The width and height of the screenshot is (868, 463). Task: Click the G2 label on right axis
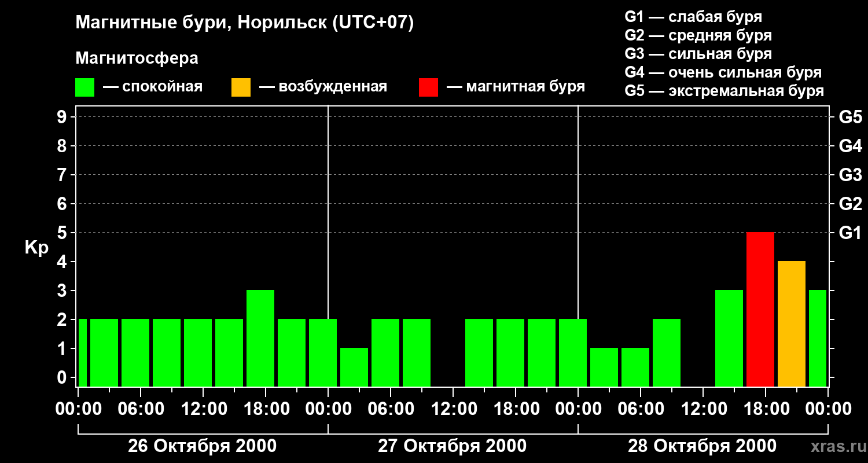click(850, 204)
